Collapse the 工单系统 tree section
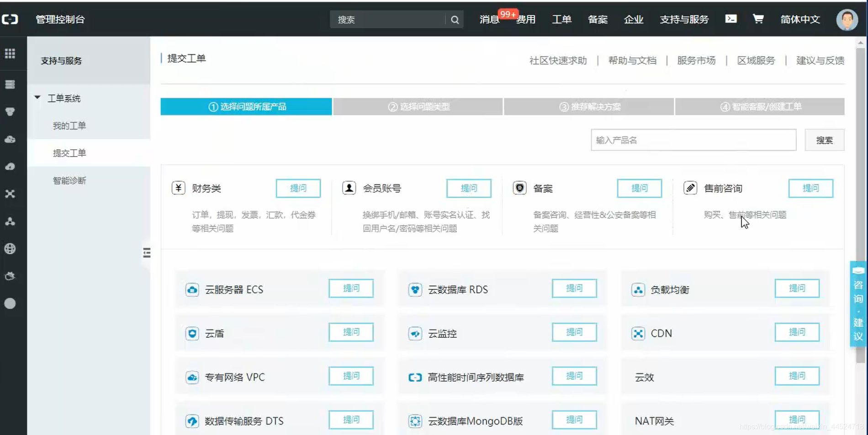This screenshot has width=868, height=435. [x=37, y=98]
